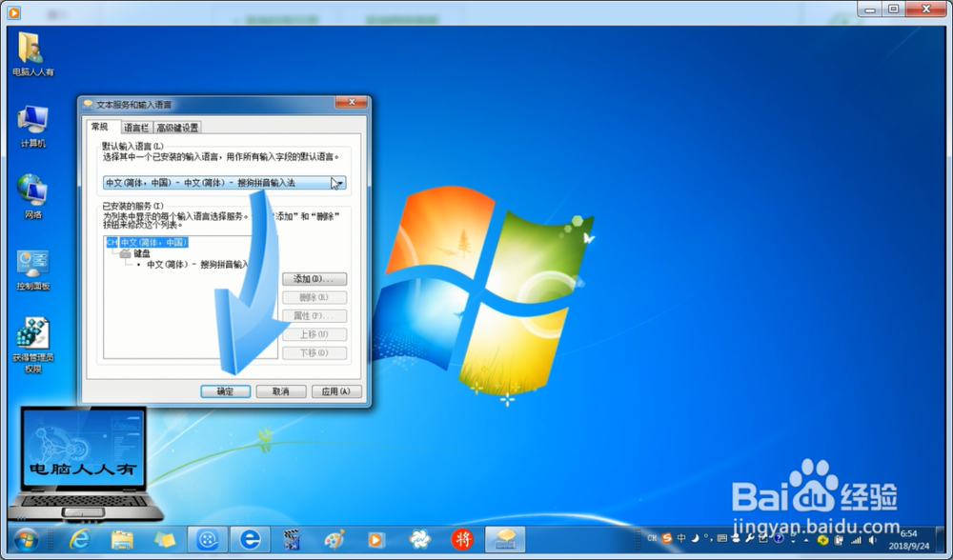Viewport: 953px width, 560px height.
Task: Click the Sogou S input method tray icon
Action: click(667, 538)
